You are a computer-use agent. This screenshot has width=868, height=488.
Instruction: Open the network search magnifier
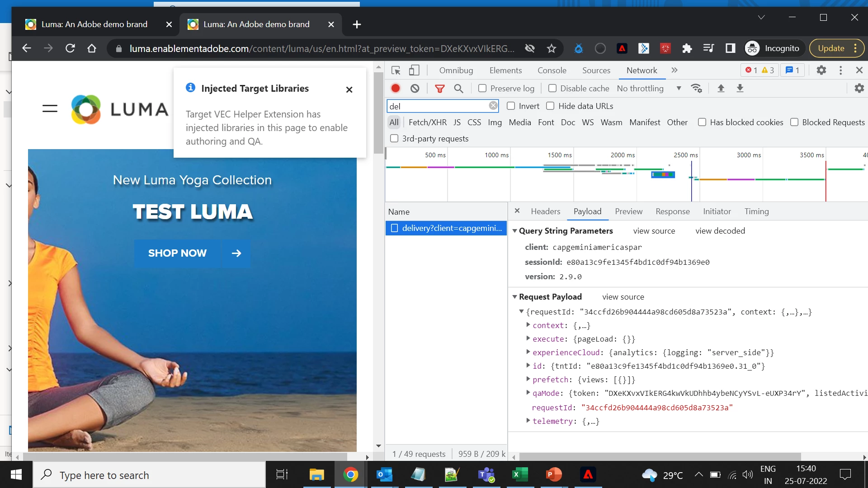(x=458, y=89)
